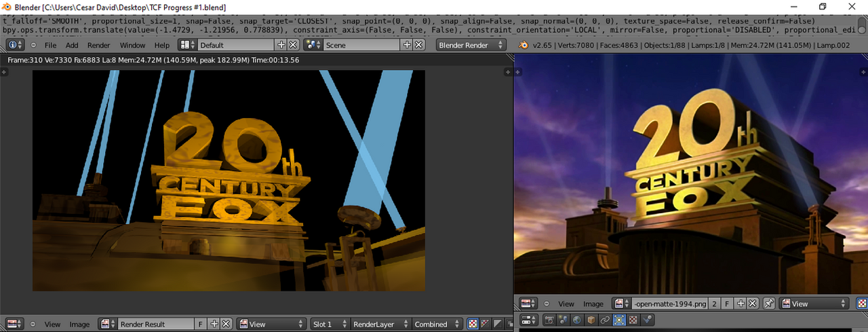Viewport: 868px width, 332px height.
Task: Select color and alpha channels display
Action: click(473, 324)
